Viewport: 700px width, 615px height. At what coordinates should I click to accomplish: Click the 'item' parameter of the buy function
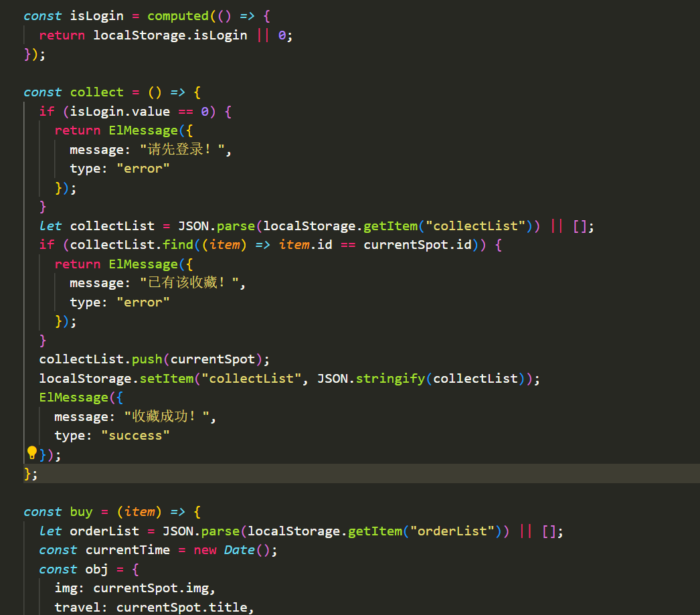139,512
